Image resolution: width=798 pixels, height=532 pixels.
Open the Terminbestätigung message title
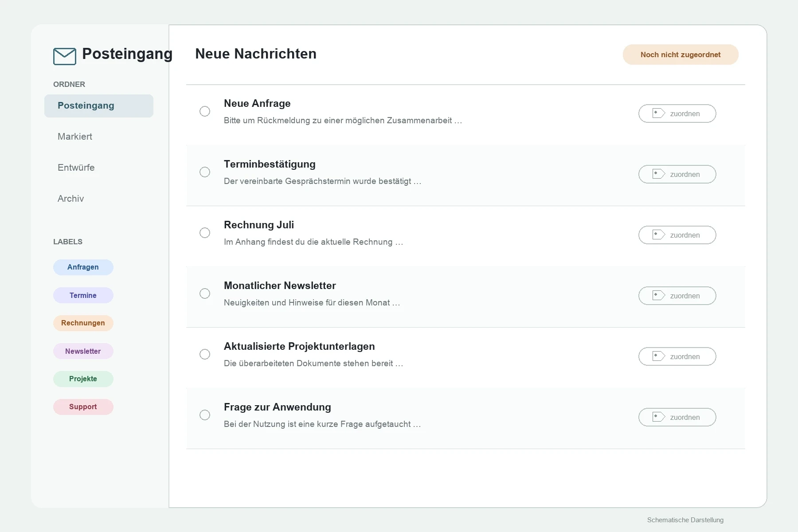[270, 164]
